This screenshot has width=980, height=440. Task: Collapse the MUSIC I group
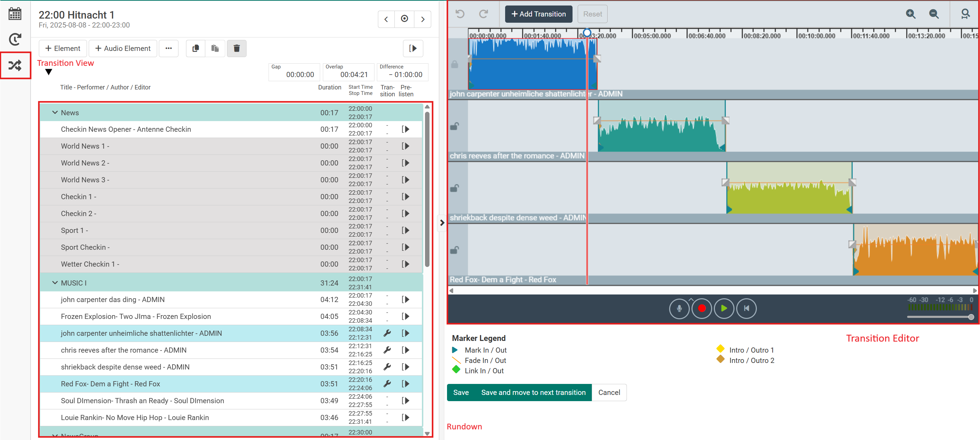coord(55,283)
